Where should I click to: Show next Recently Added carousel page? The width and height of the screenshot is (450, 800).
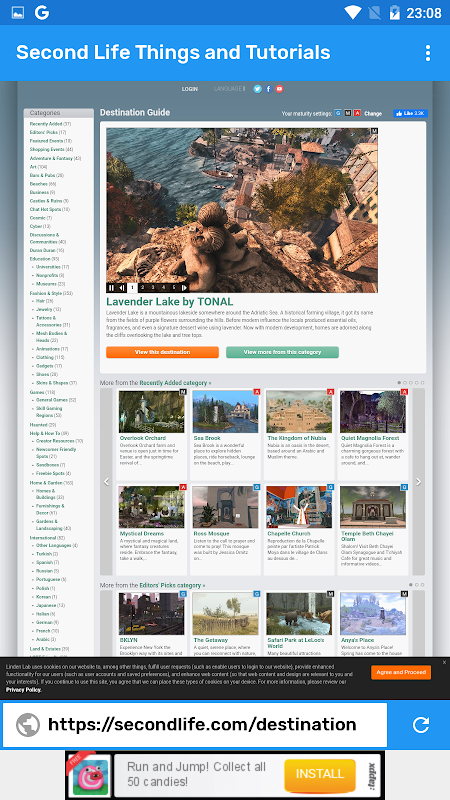pyautogui.click(x=418, y=482)
